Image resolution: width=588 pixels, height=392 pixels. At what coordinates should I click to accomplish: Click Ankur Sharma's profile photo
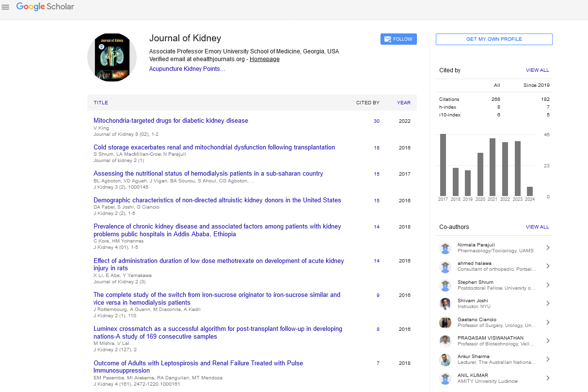[445, 359]
